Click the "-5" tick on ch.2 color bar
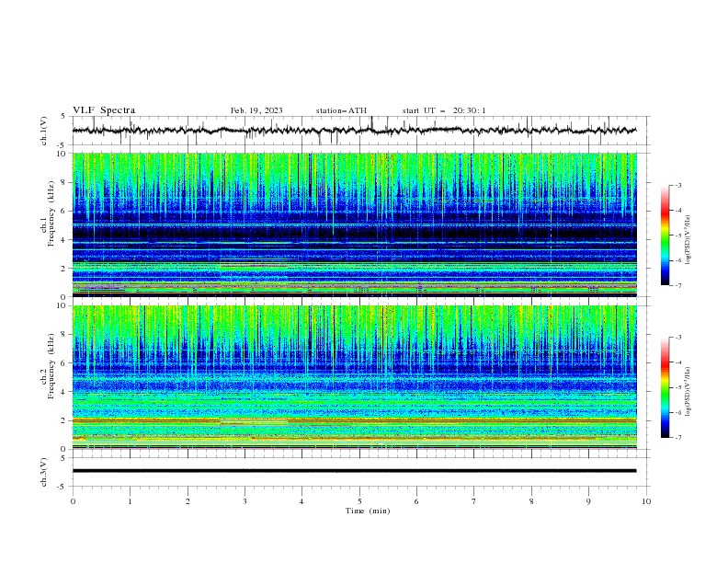 (x=678, y=387)
